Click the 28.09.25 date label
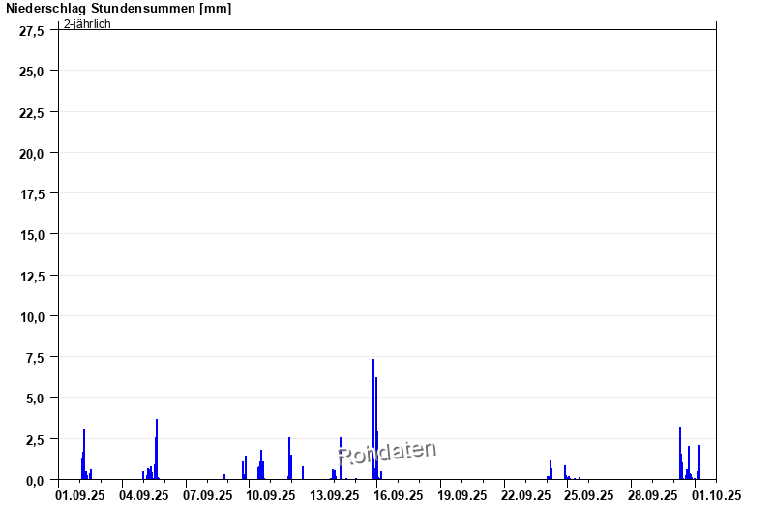Screen dimensions: 774x532 [x=653, y=495]
